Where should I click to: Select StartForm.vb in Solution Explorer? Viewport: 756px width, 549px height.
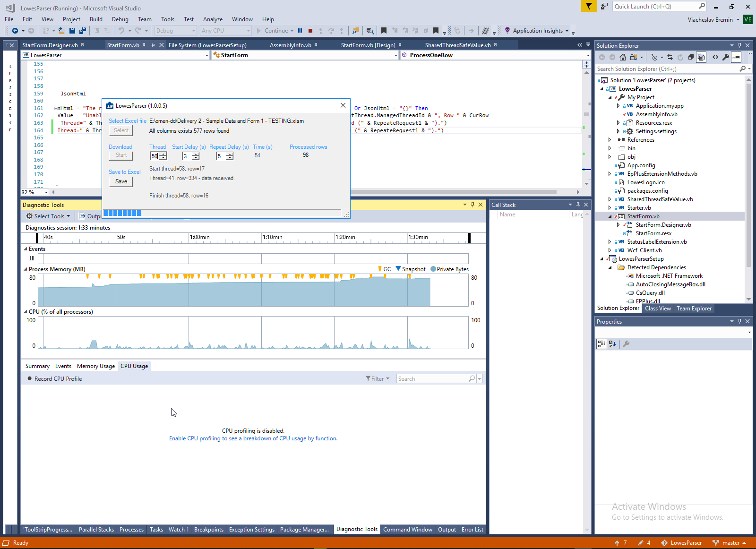pyautogui.click(x=643, y=216)
